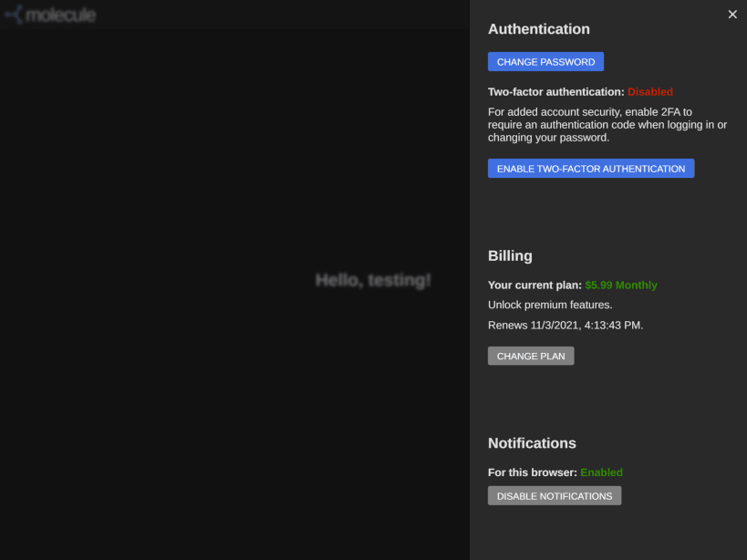Click the Billing section heading
Image resolution: width=747 pixels, height=560 pixels.
click(510, 256)
